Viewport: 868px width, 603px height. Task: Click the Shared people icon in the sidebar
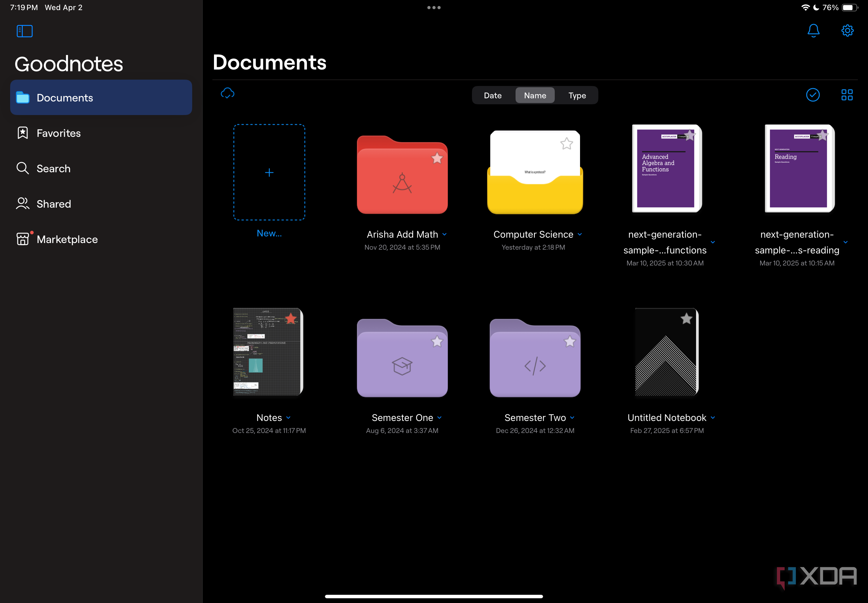(23, 204)
